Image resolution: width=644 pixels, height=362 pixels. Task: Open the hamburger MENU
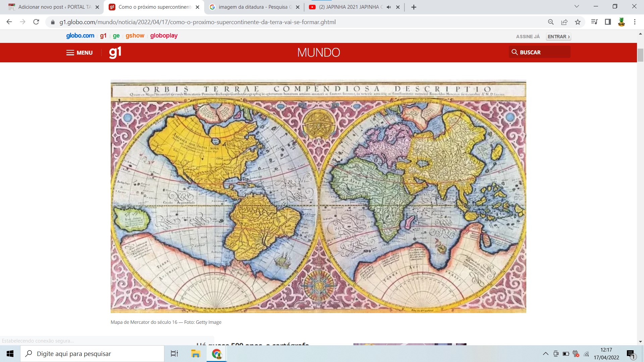click(x=79, y=53)
